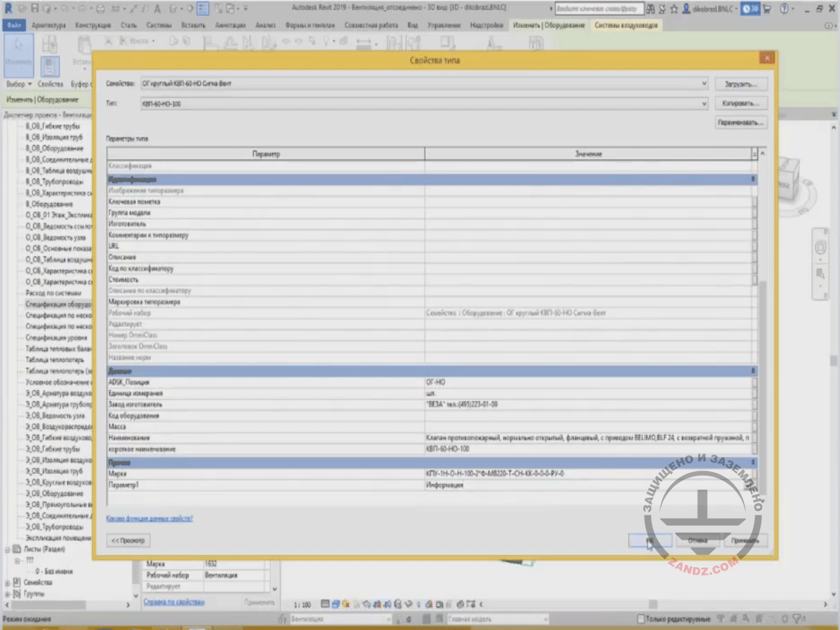Click the Копировать... button

(x=741, y=104)
